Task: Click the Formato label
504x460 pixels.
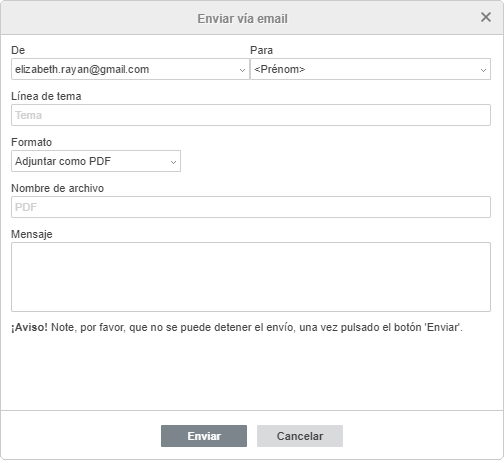Action: (x=32, y=142)
